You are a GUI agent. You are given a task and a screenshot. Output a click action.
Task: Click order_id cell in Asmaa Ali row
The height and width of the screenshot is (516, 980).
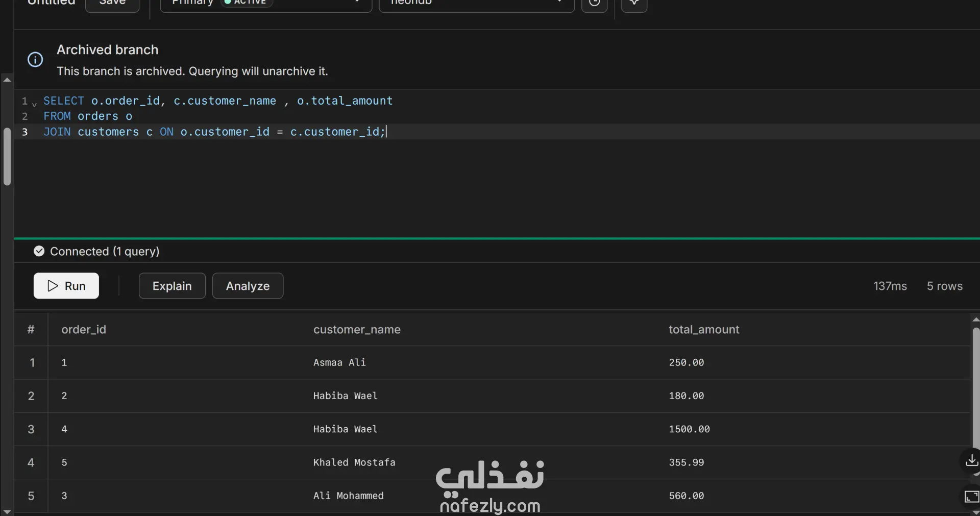pyautogui.click(x=64, y=362)
